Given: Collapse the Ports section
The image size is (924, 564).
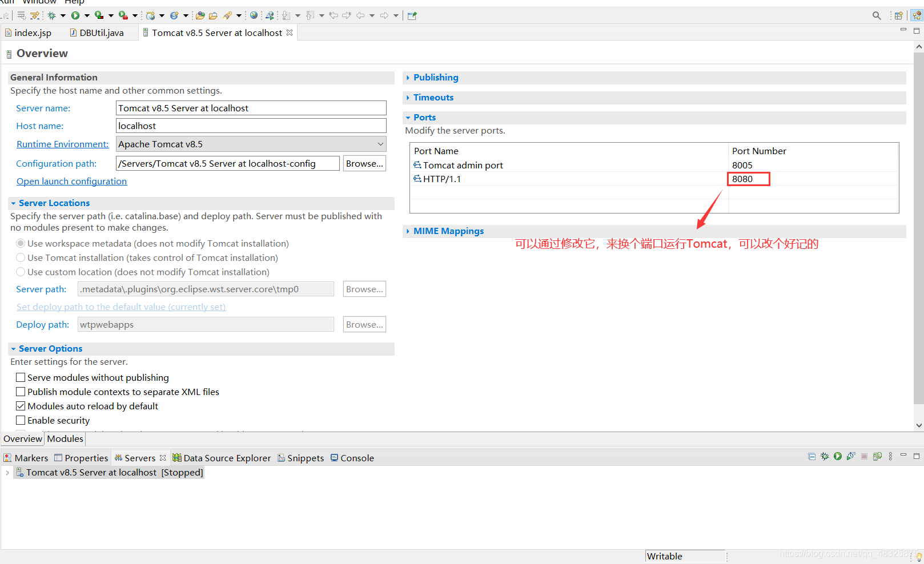Looking at the screenshot, I should coord(408,118).
